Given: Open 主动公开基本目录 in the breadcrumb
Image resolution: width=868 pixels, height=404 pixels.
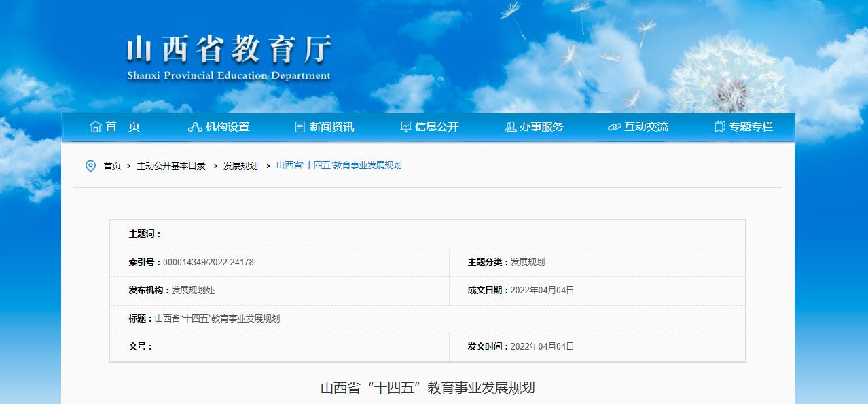Looking at the screenshot, I should 171,166.
